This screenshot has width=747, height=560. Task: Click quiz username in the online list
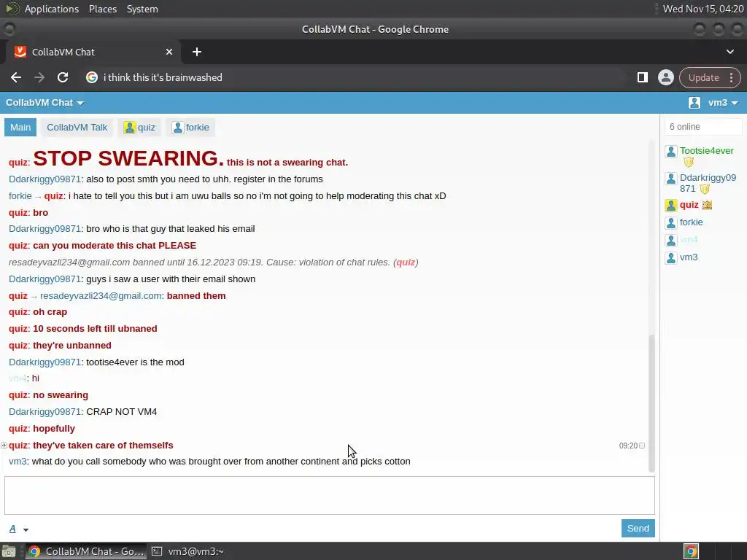point(689,205)
